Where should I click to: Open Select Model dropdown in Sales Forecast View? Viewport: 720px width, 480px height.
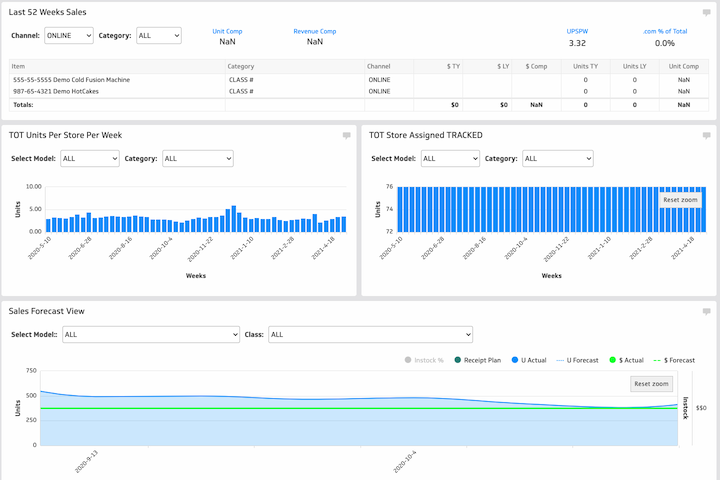coord(151,334)
